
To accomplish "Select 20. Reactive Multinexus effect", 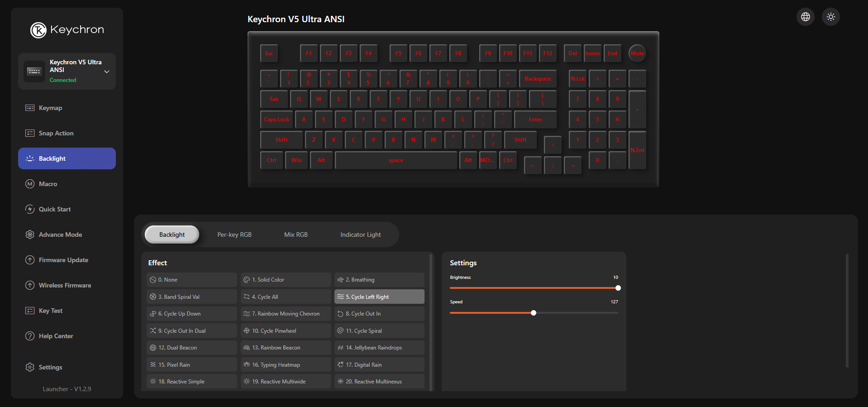I will 379,381.
